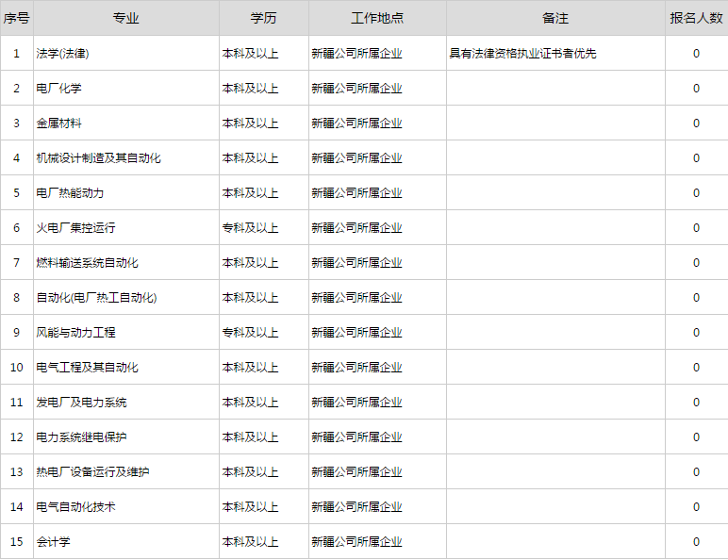The image size is (728, 560).
Task: Click 机械设计制造及其自动化 in the table
Action: pos(98,158)
